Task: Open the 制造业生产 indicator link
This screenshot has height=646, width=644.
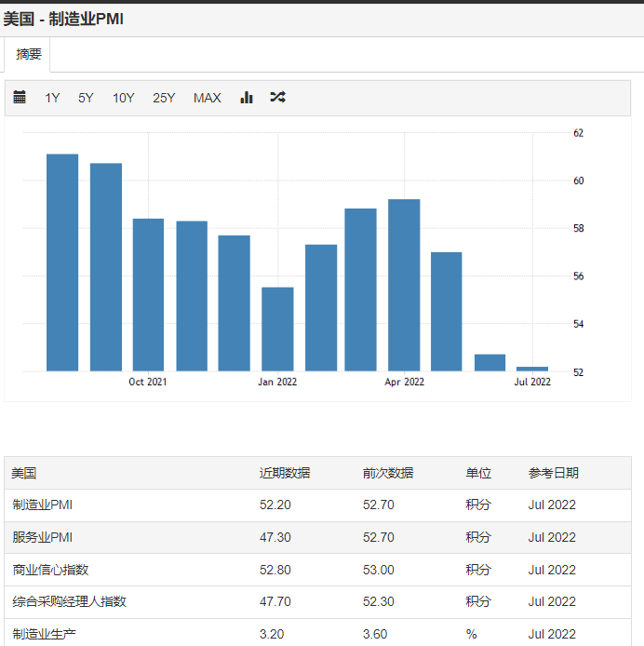Action: [44, 634]
